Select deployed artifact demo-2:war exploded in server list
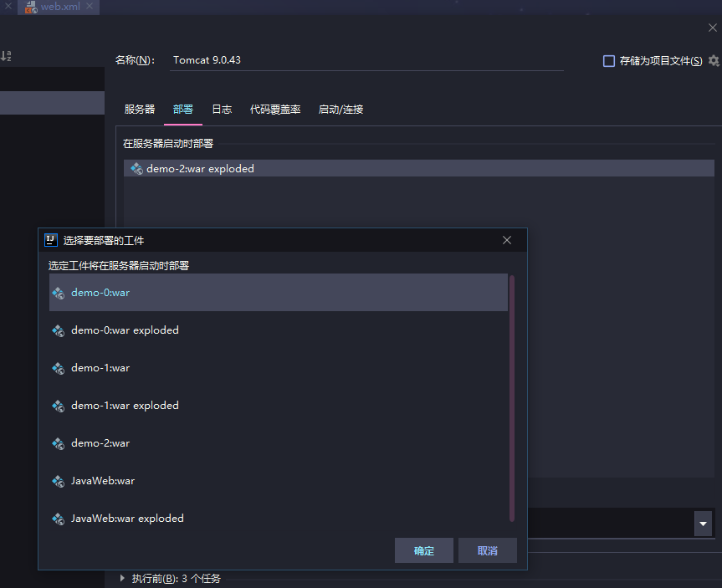 tap(419, 168)
